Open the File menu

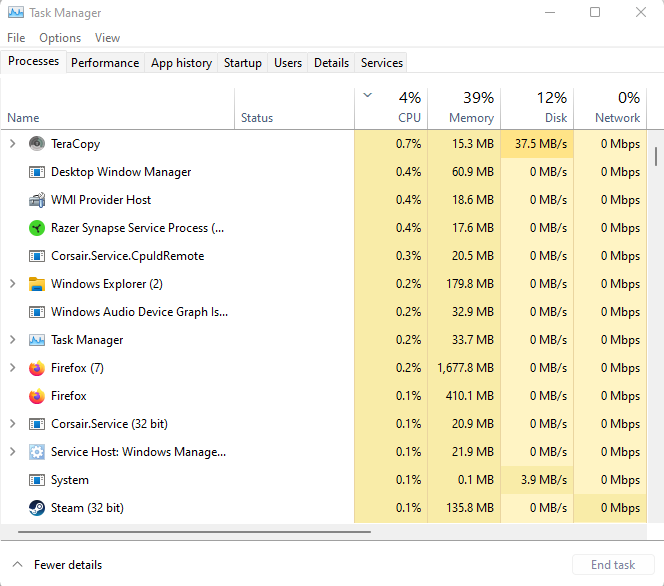point(16,38)
